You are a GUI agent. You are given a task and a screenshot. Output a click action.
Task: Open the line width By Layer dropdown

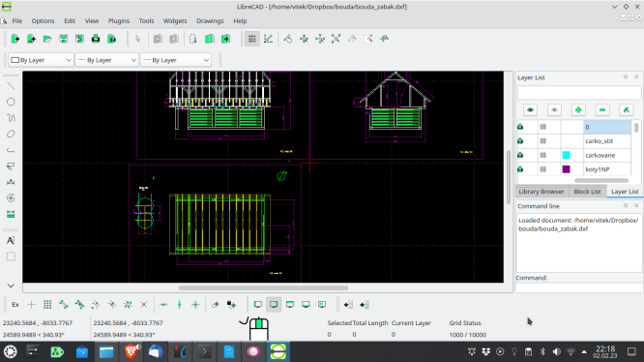(107, 60)
